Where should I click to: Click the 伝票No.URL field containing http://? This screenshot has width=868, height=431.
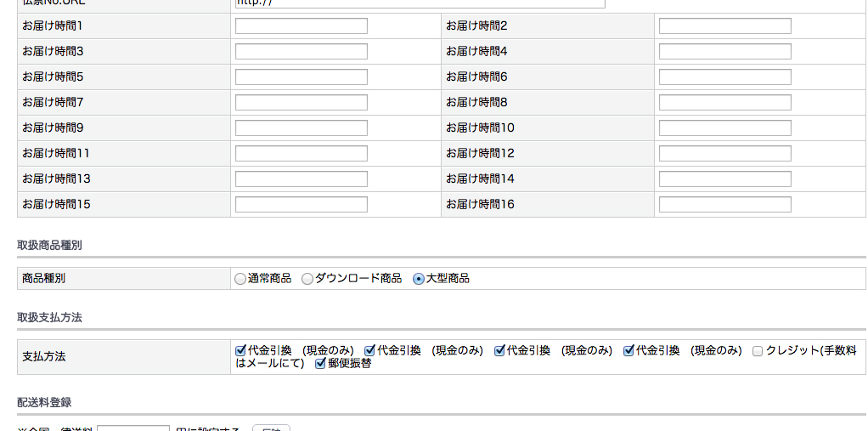pyautogui.click(x=420, y=3)
